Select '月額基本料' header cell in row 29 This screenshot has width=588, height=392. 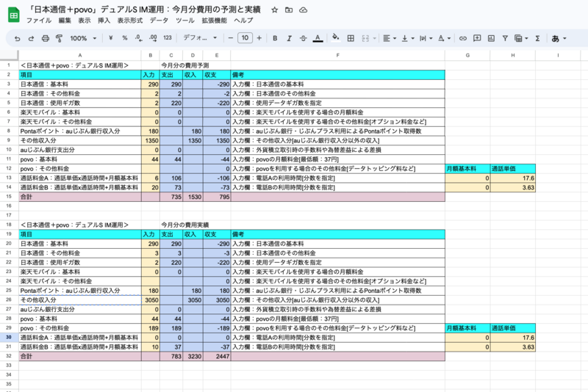467,328
